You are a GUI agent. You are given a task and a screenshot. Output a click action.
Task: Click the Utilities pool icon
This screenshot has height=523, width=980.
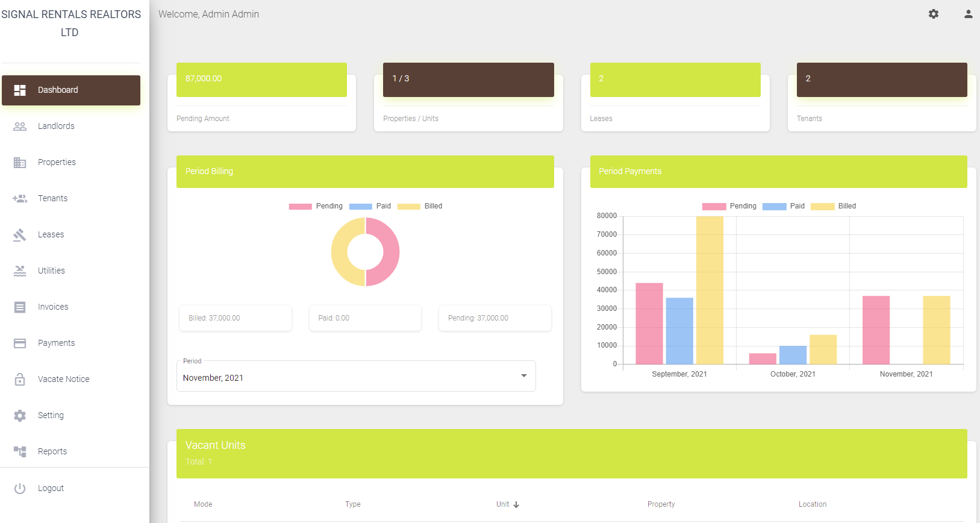click(x=20, y=271)
